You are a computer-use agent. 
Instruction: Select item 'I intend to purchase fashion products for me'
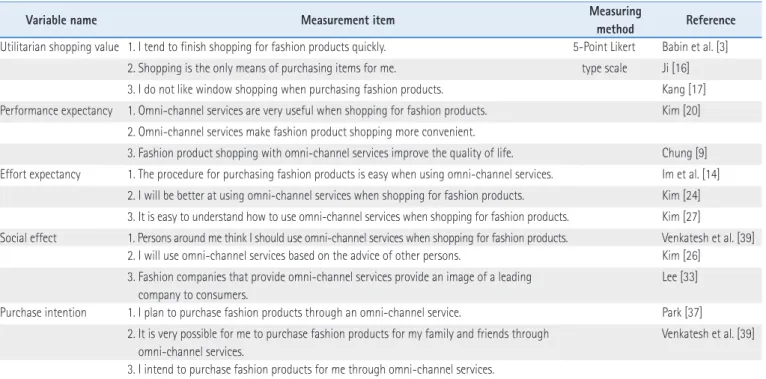(x=311, y=370)
